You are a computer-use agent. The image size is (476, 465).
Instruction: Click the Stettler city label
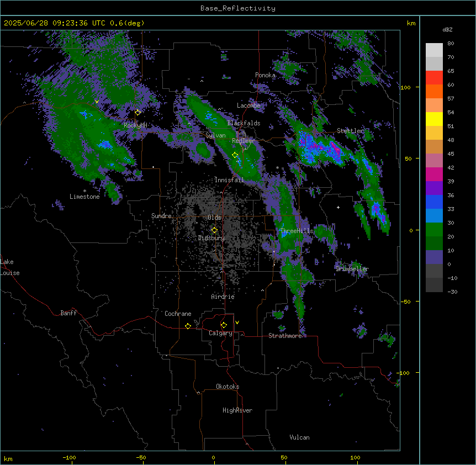click(x=350, y=131)
